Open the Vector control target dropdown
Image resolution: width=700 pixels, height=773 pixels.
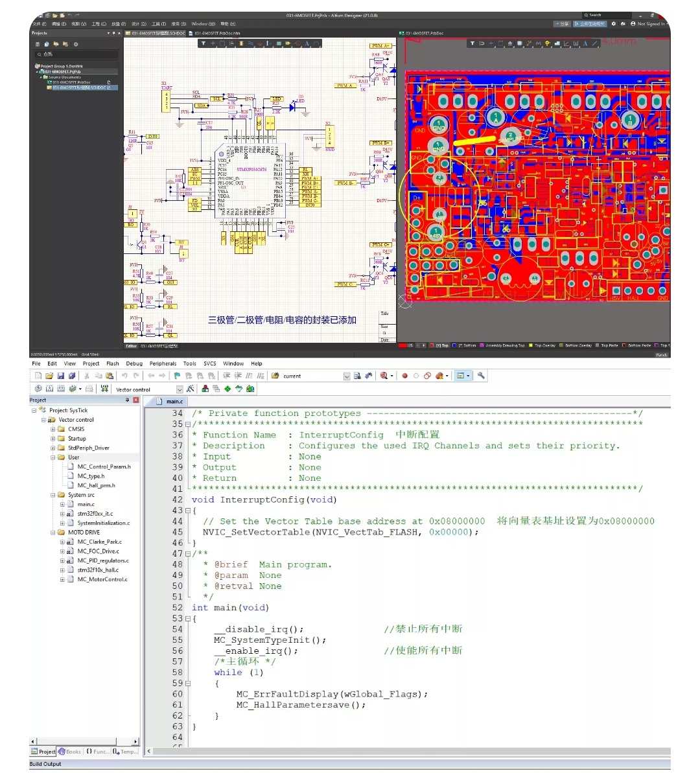[180, 389]
